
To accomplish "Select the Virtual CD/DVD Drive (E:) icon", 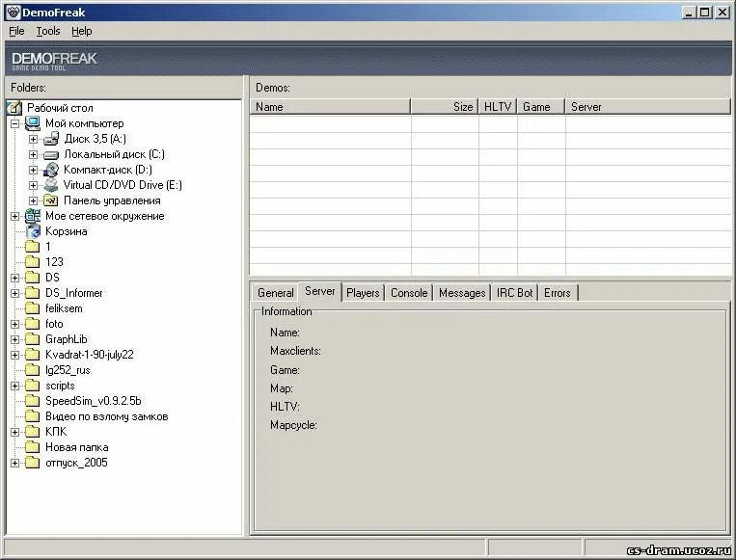I will (x=51, y=185).
